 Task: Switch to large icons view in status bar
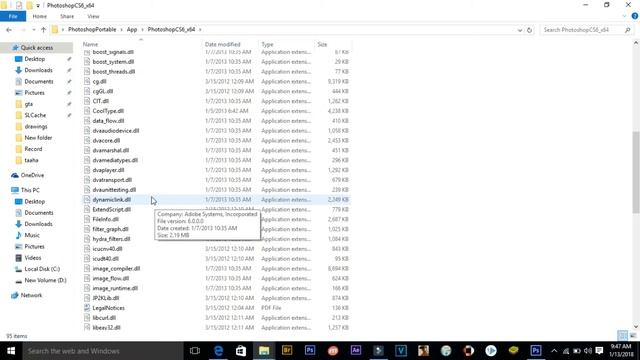tap(633, 336)
